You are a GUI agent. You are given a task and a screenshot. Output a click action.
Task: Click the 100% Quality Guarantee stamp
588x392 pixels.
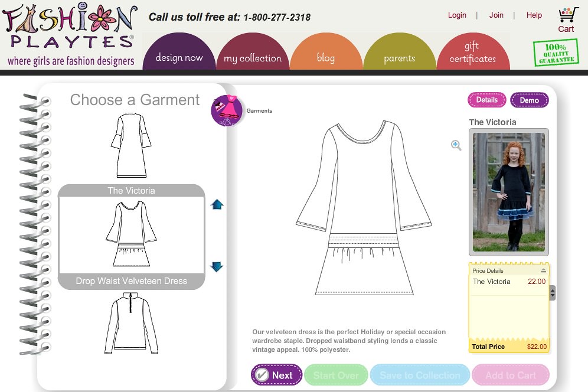coord(556,52)
